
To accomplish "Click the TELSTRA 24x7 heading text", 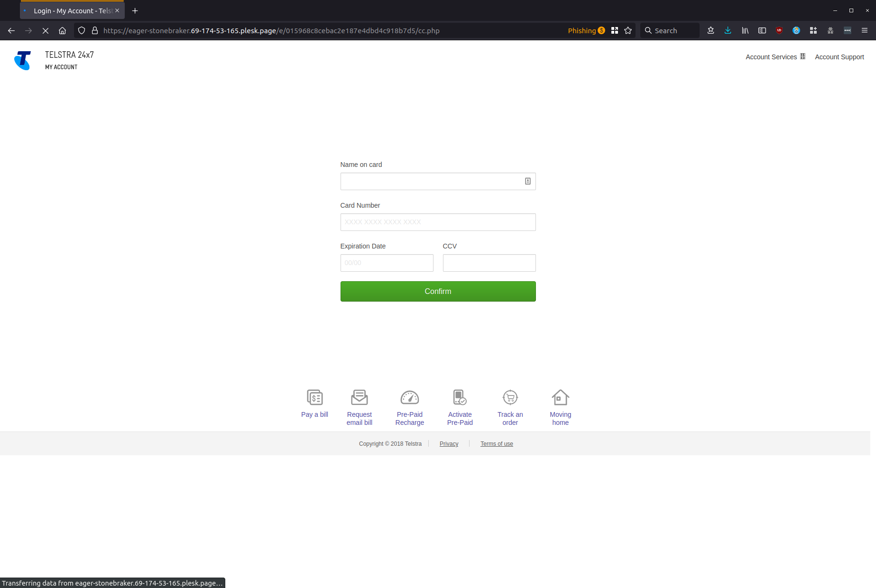I will click(x=69, y=55).
